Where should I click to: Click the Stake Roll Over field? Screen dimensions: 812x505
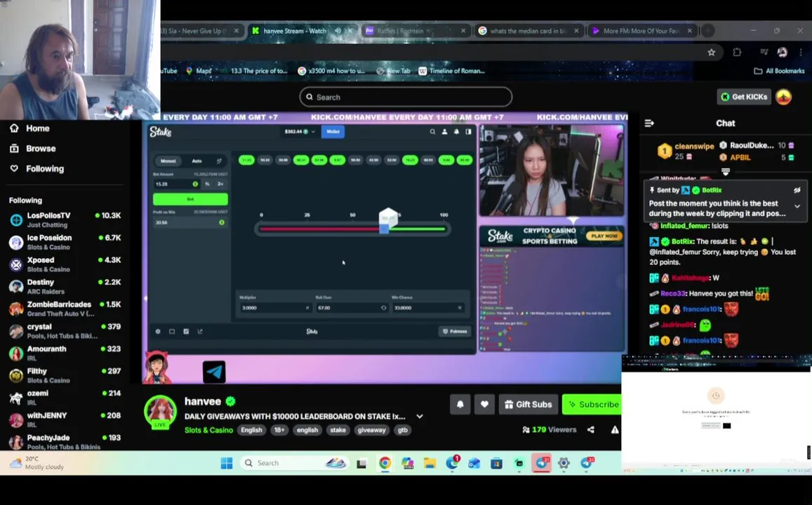[x=351, y=308]
